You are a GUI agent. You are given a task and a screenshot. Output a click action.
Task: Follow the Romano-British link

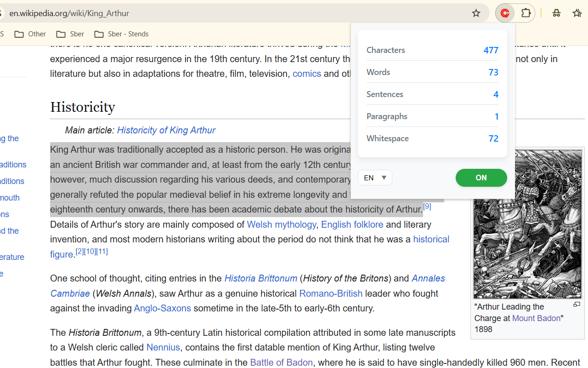(331, 293)
